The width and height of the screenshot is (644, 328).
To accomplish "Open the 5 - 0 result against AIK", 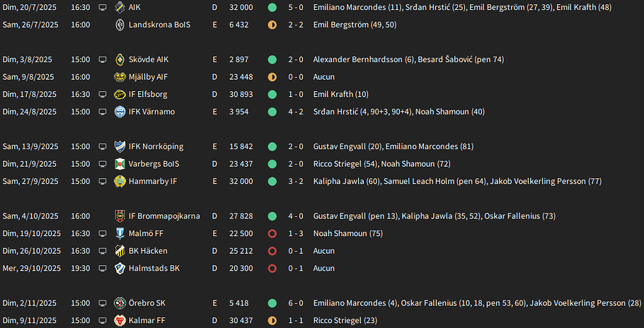I will pyautogui.click(x=296, y=7).
